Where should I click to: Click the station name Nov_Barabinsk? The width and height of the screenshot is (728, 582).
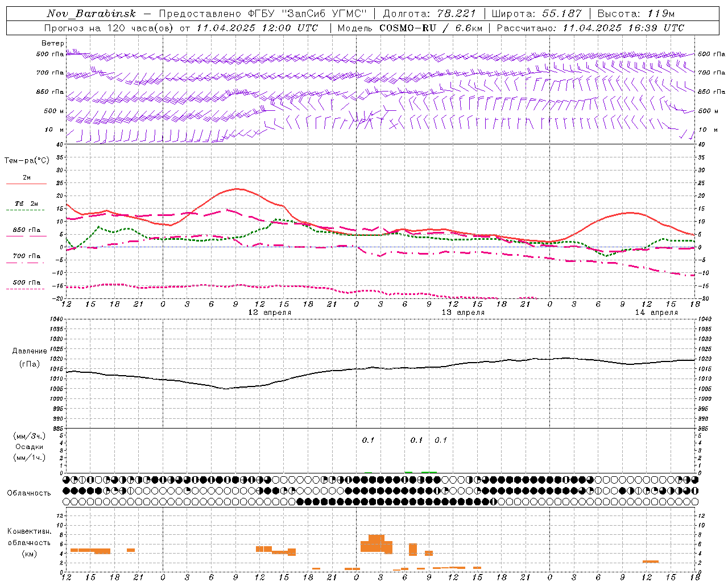coord(91,14)
